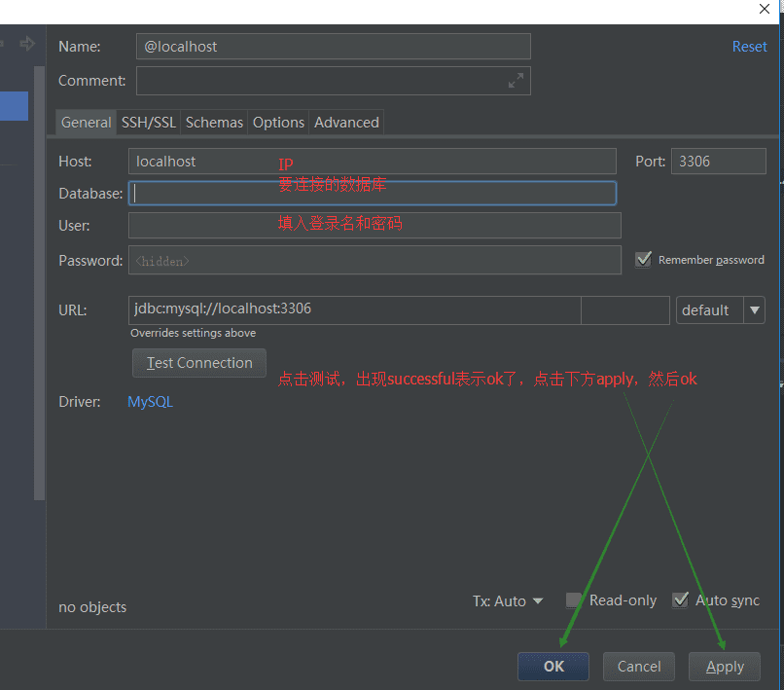Image resolution: width=784 pixels, height=690 pixels.
Task: Toggle the Auto sync checkbox
Action: [680, 599]
